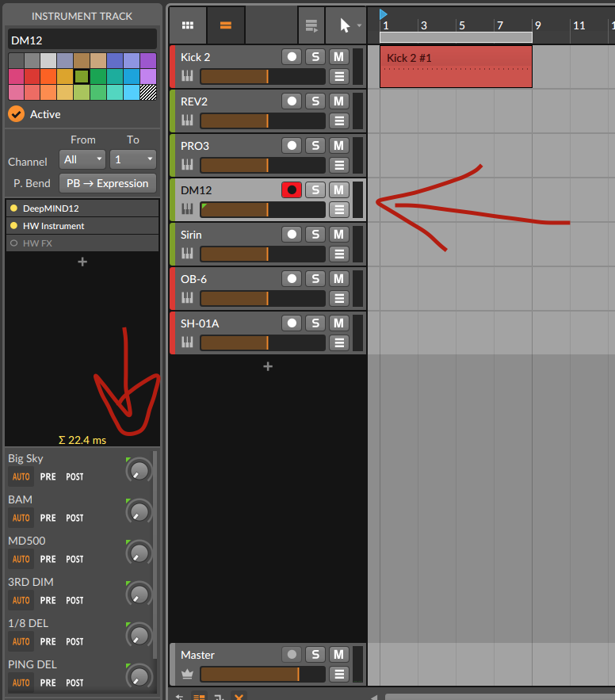Set BAM send to POST
Screen dimensions: 615x700
74,518
